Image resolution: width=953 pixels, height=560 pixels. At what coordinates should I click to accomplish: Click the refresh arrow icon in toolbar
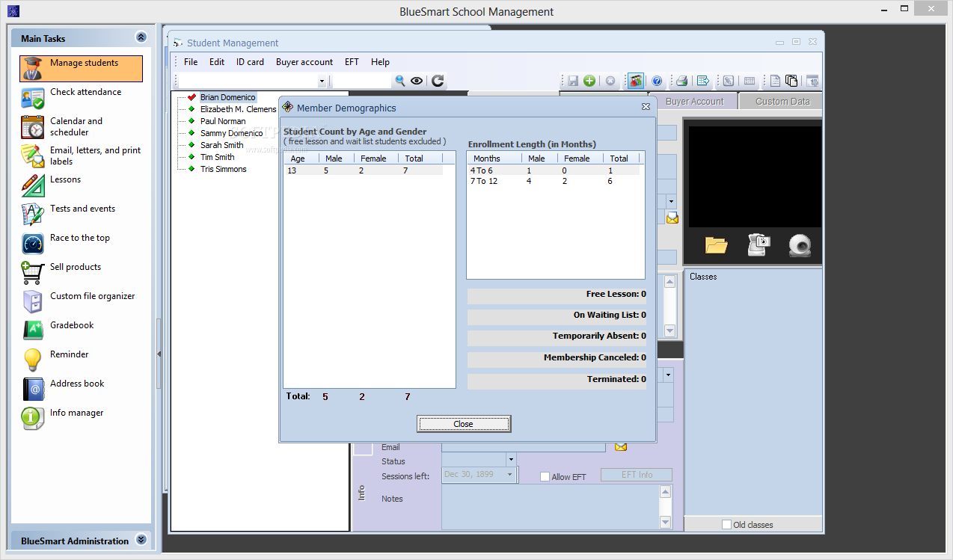click(438, 81)
